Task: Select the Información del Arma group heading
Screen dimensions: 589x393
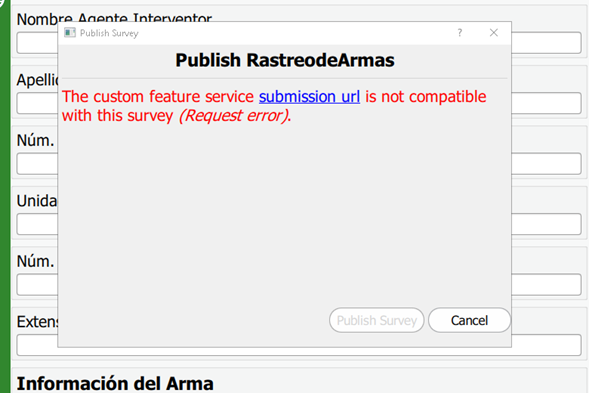Action: (115, 384)
